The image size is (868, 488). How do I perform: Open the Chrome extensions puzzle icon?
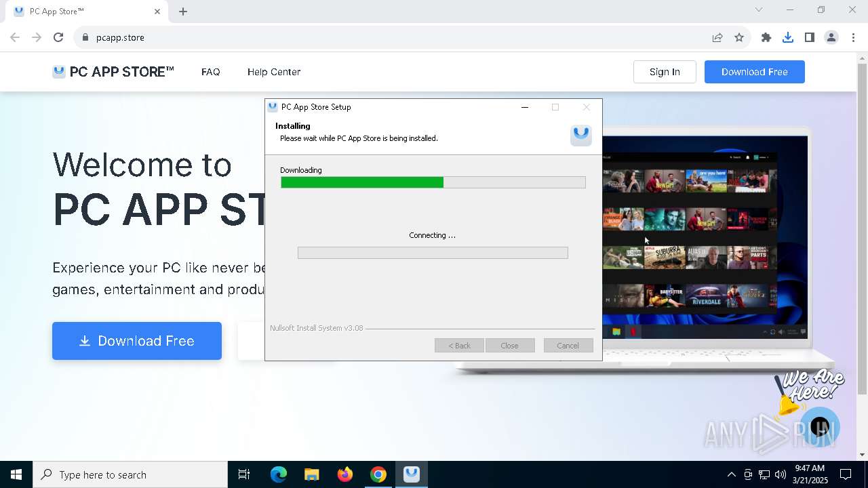pos(766,37)
